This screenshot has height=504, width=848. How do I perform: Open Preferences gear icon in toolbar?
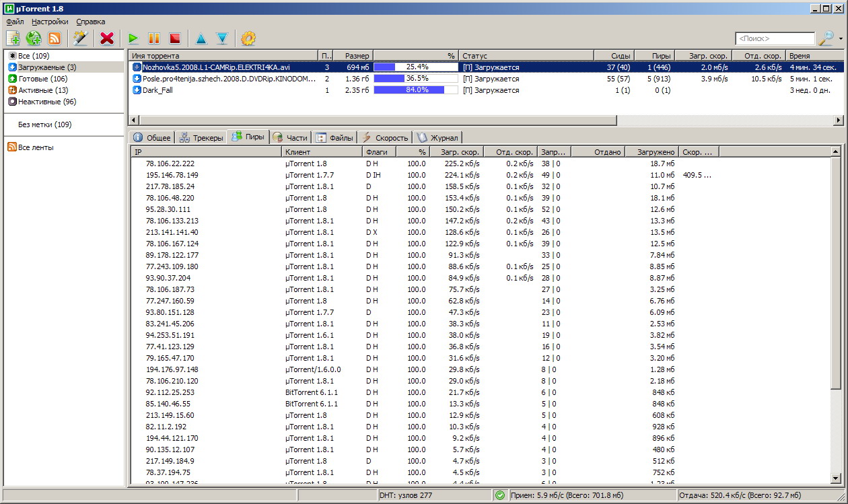click(248, 38)
